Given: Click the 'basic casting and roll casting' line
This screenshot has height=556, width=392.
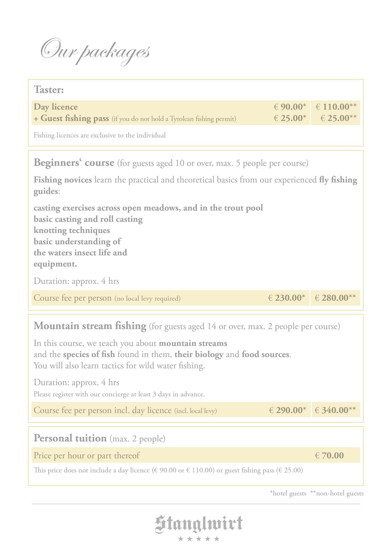Looking at the screenshot, I should point(88,219).
